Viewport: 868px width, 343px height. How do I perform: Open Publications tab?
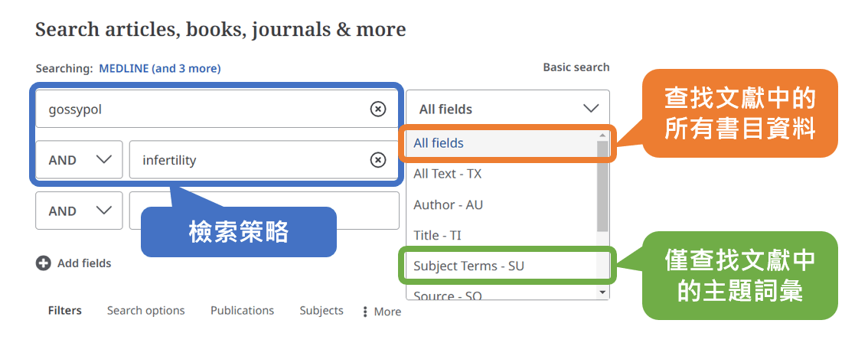(x=242, y=310)
